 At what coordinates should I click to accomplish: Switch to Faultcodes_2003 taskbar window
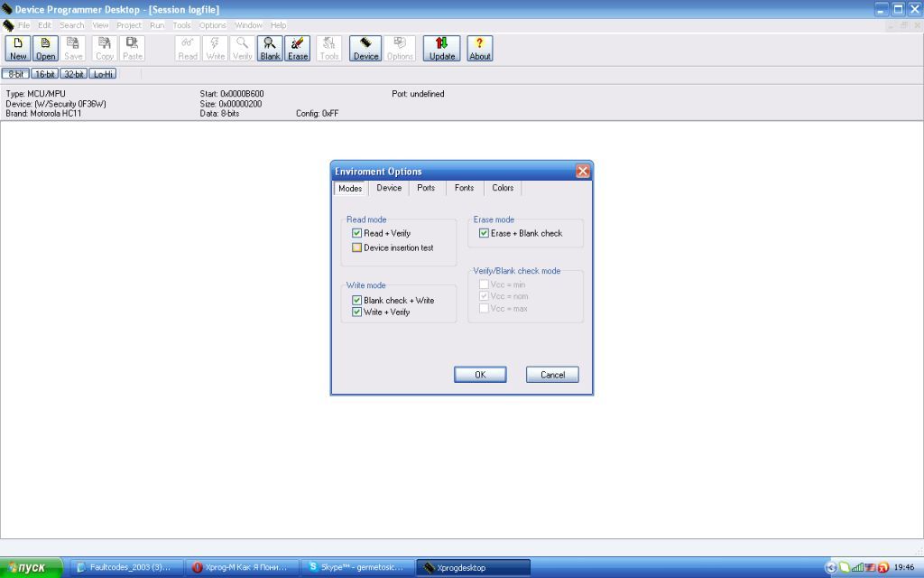click(127, 567)
